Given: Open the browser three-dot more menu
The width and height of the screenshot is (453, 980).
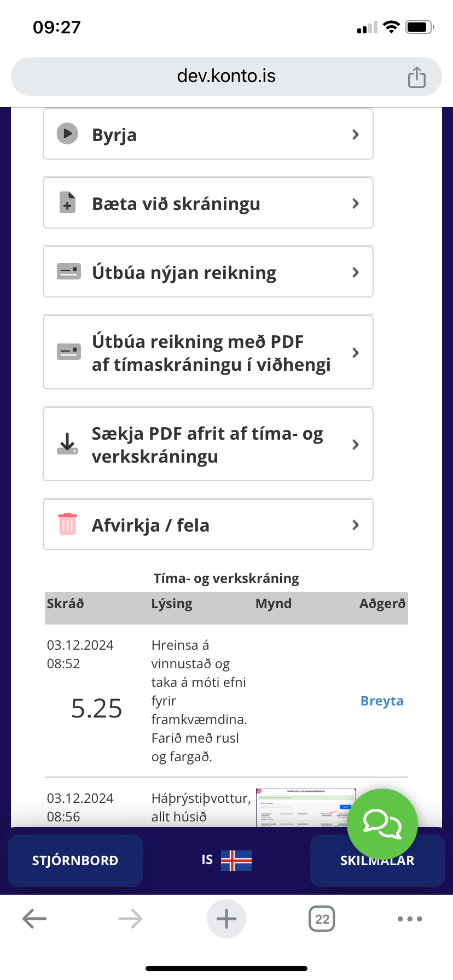Looking at the screenshot, I should coord(410,919).
